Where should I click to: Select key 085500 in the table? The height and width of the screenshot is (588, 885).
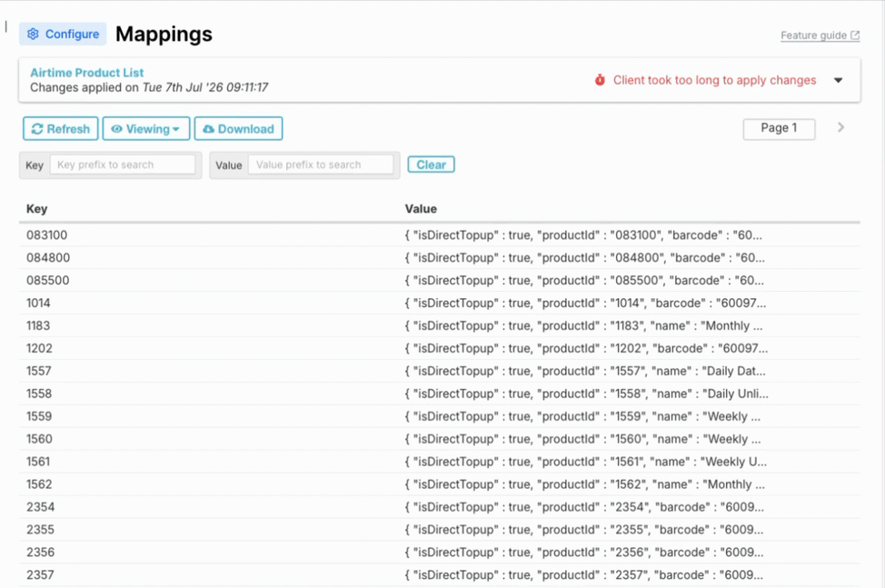point(47,281)
